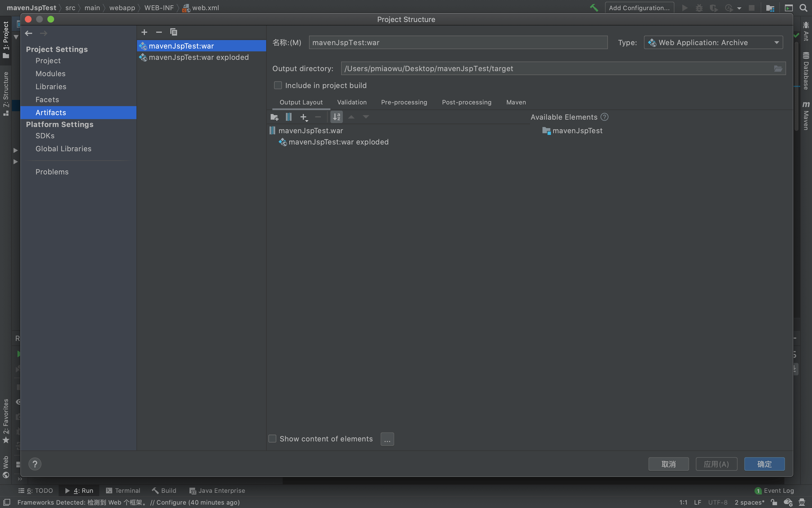812x508 pixels.
Task: Click the Debug bug icon
Action: [x=699, y=8]
